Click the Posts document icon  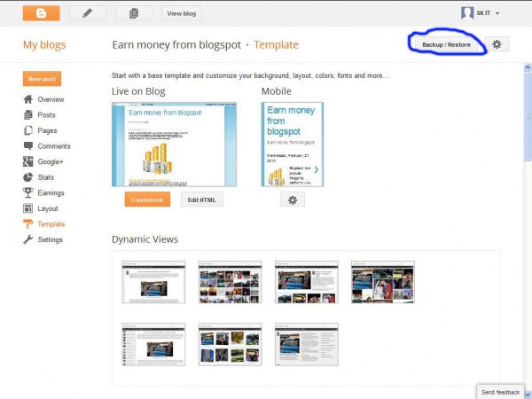(28, 114)
